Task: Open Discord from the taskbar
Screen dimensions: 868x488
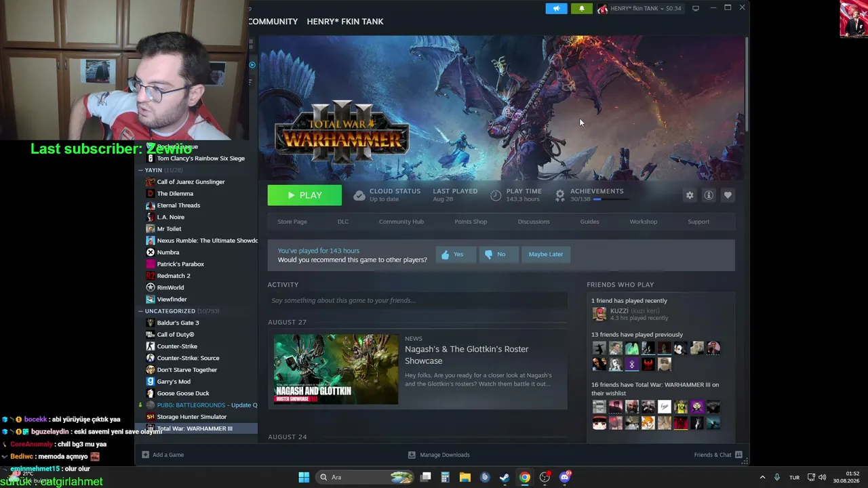Action: (565, 477)
